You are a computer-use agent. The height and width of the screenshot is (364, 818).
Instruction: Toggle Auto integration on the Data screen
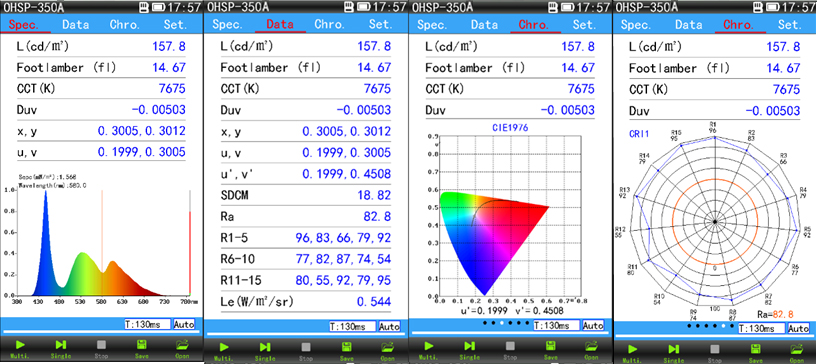389,326
